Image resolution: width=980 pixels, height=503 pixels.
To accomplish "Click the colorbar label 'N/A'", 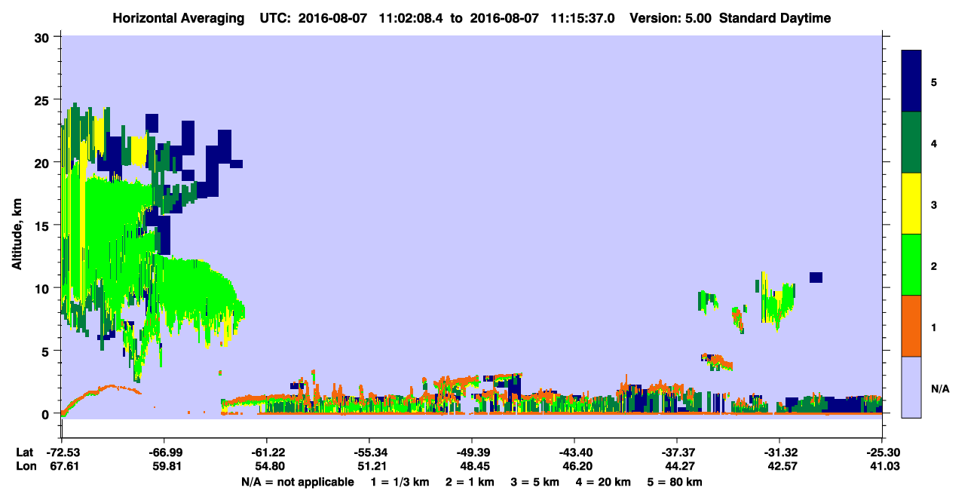I will [x=939, y=388].
